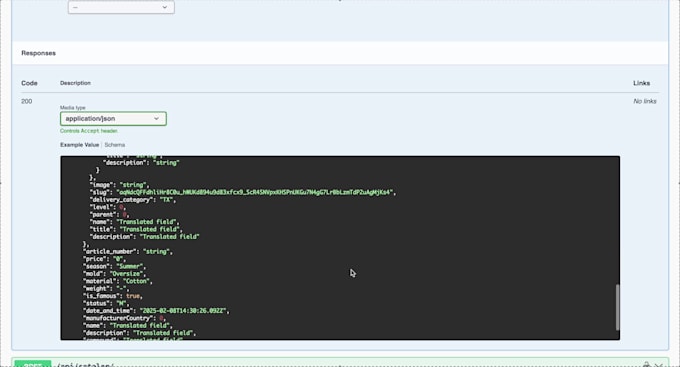680x367 pixels.
Task: Click the date_and_time timestamp value
Action: click(183, 311)
